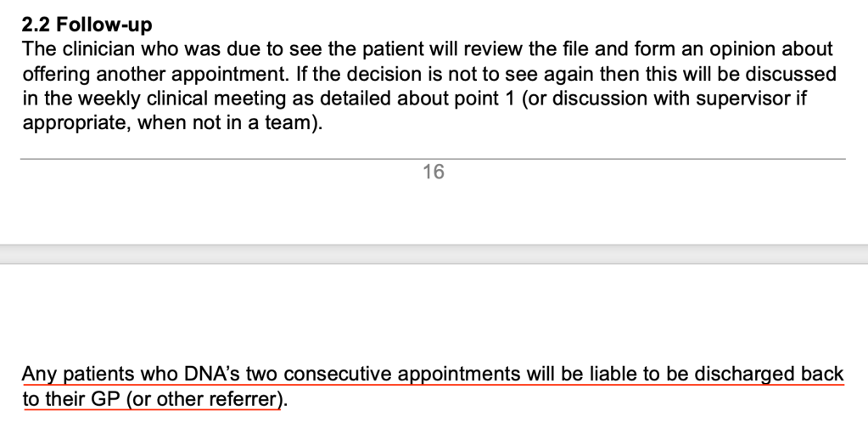Click page number 16 in footer
The image size is (868, 434).
pos(433,172)
